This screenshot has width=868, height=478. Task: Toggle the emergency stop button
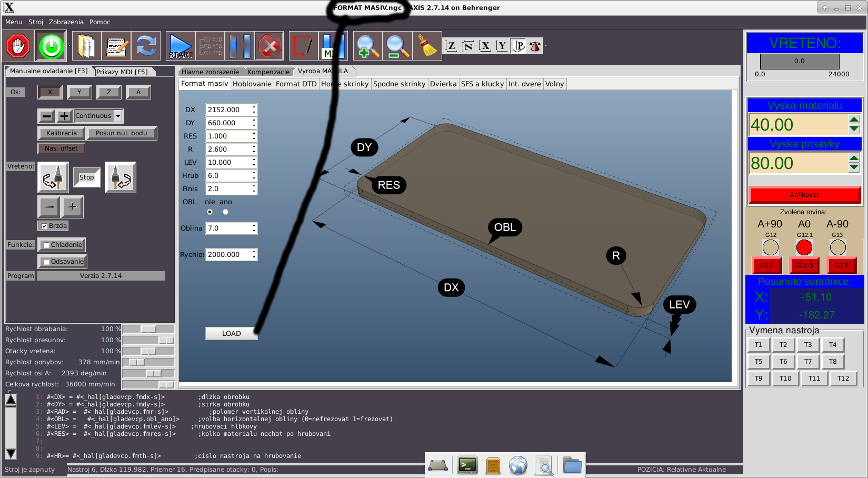(18, 46)
